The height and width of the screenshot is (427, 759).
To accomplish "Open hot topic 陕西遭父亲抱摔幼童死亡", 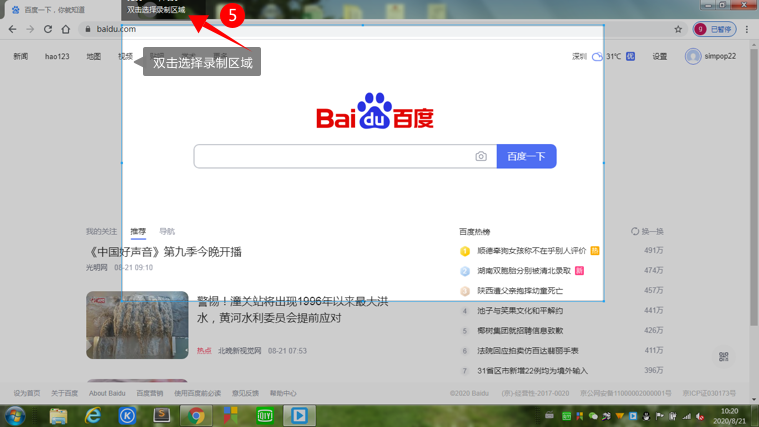I will point(520,291).
